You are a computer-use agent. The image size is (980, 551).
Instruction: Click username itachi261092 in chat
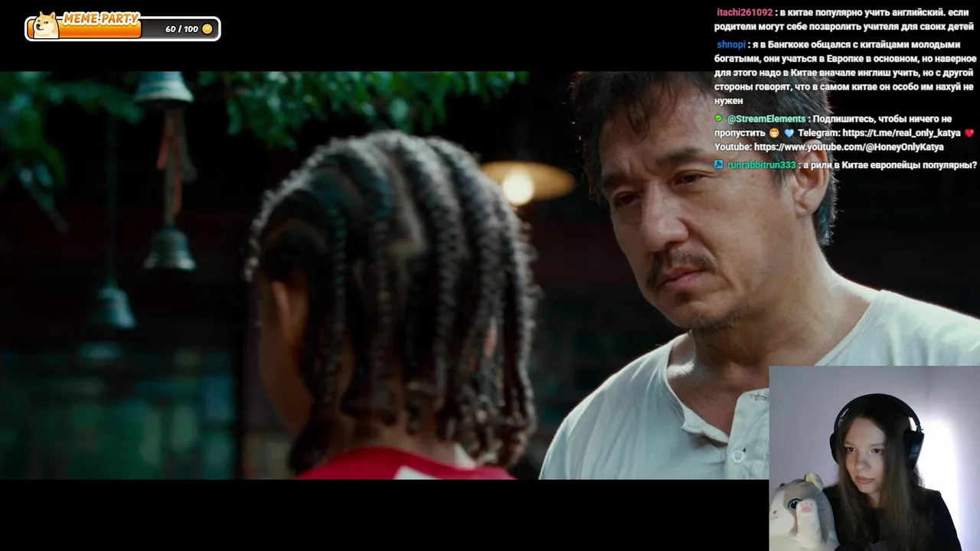coord(744,12)
